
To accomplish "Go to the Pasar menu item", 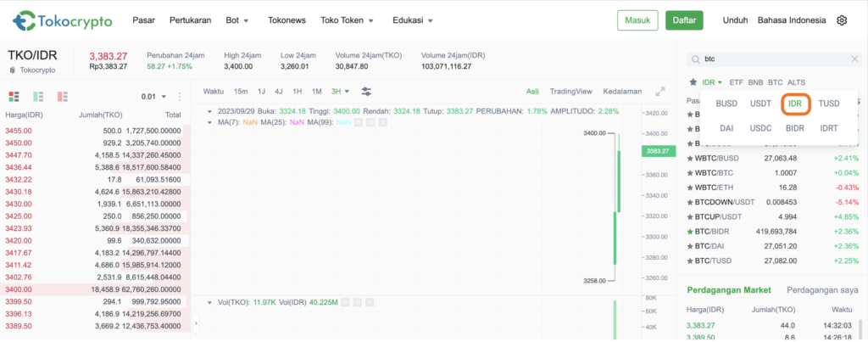I will [144, 20].
